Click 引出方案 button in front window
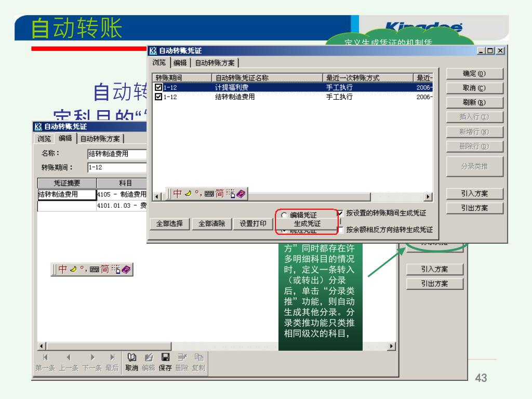 [x=474, y=208]
